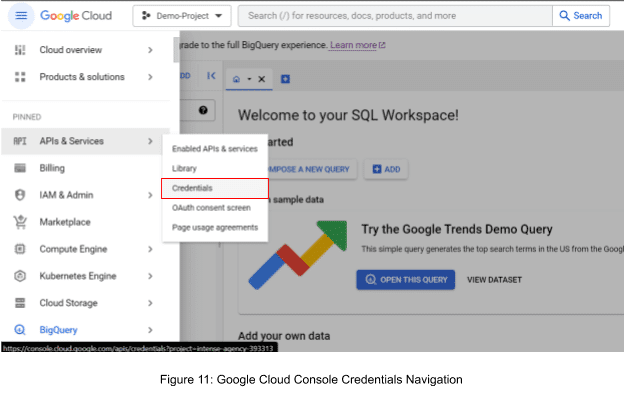Click Open This Query button

406,280
